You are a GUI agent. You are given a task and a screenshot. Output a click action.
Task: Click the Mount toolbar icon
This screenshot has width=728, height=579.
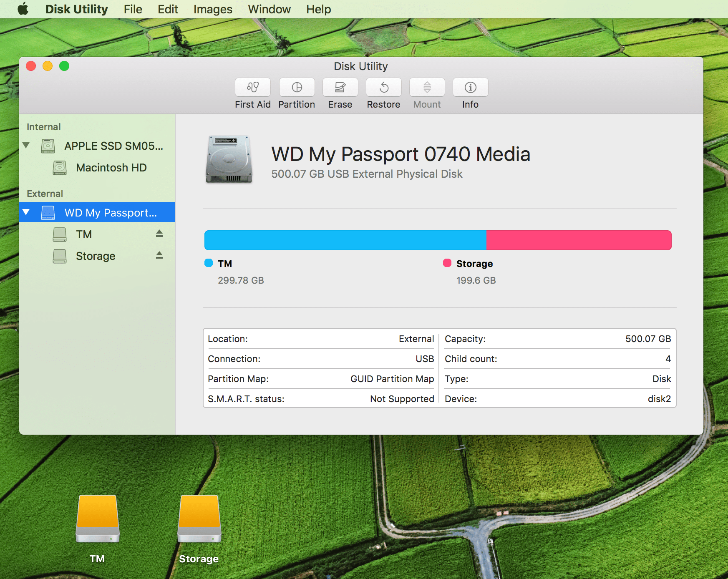[427, 87]
